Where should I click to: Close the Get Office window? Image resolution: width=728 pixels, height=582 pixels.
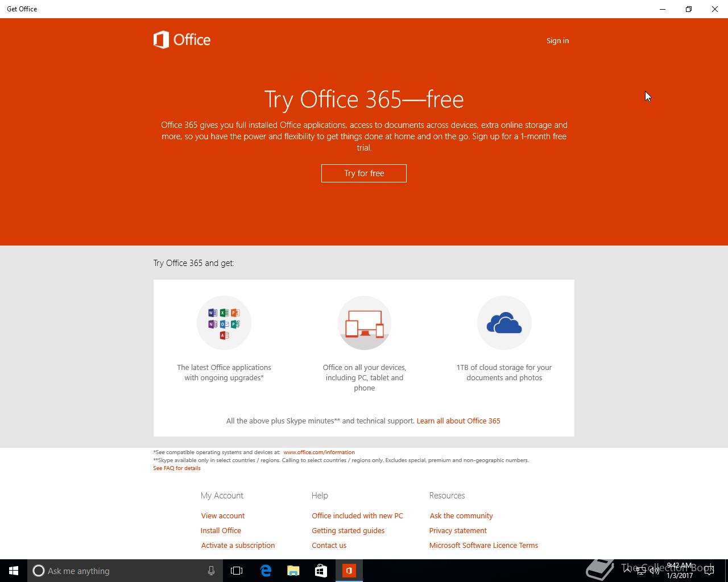click(x=715, y=9)
